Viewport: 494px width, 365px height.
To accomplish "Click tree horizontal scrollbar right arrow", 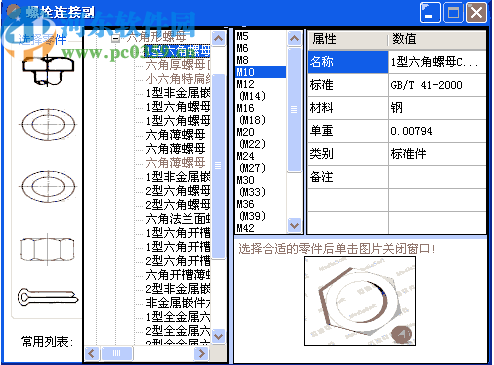I will [201, 353].
